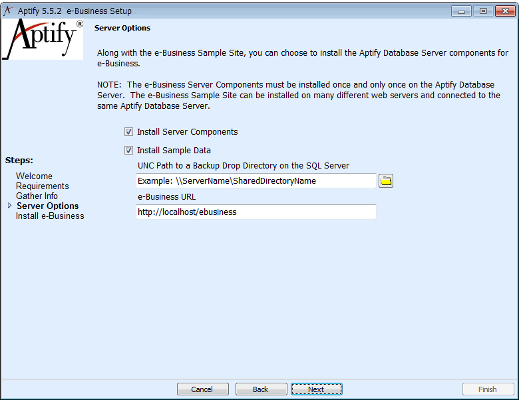
Task: Cancel the e-Business setup
Action: pos(203,389)
